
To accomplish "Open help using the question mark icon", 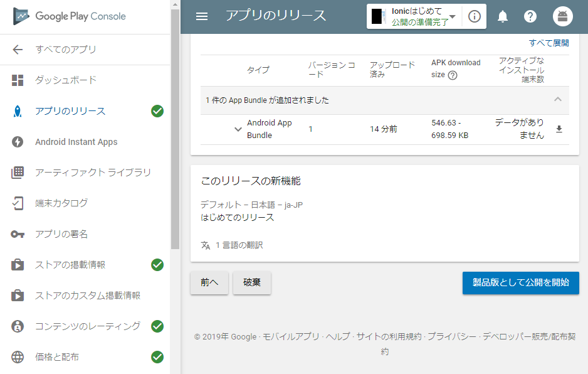I will pos(530,16).
